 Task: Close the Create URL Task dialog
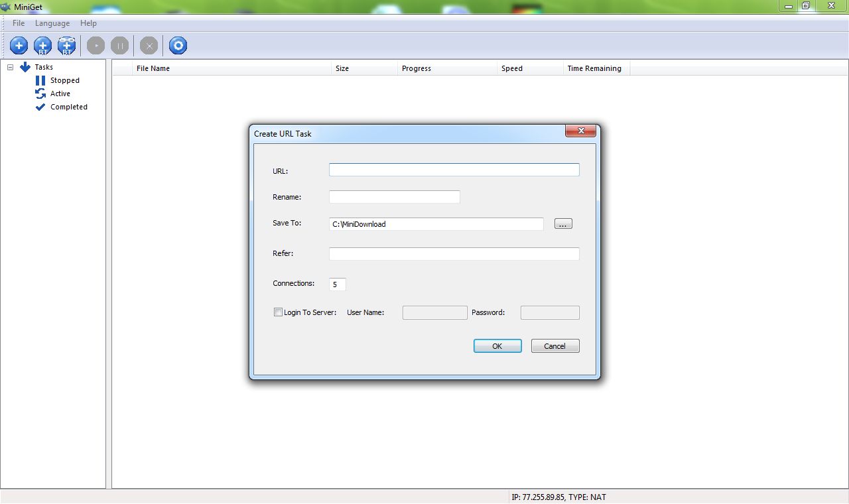click(580, 131)
